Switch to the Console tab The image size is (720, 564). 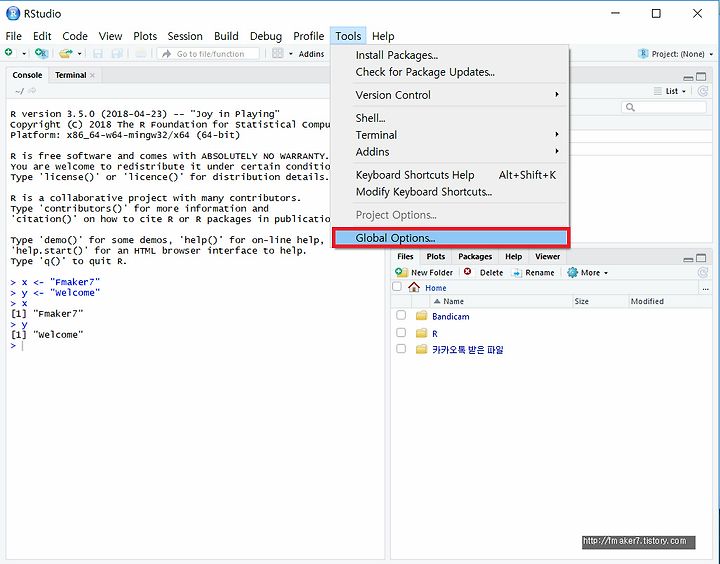click(x=27, y=75)
